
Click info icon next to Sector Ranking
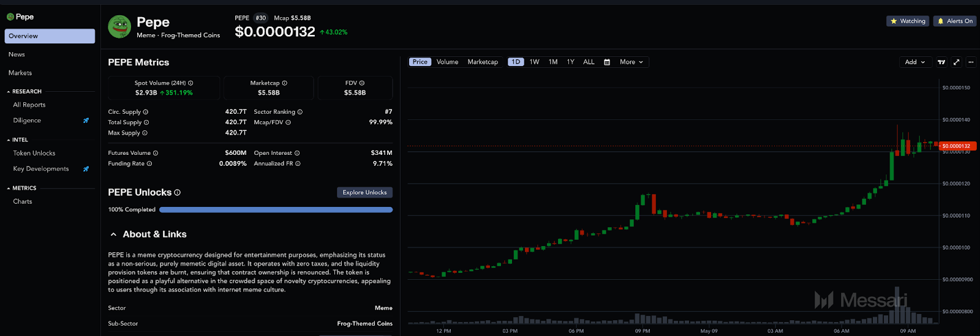pyautogui.click(x=300, y=112)
